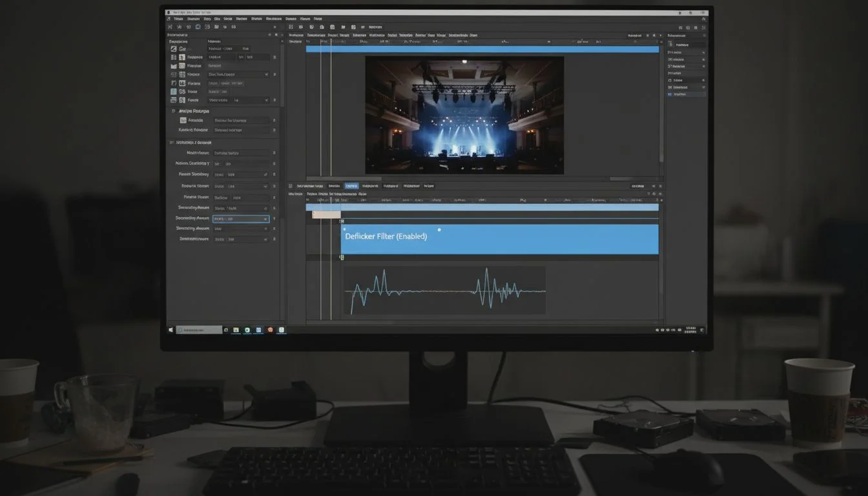This screenshot has height=496, width=868.
Task: Click the concert stage video preview
Action: 464,115
